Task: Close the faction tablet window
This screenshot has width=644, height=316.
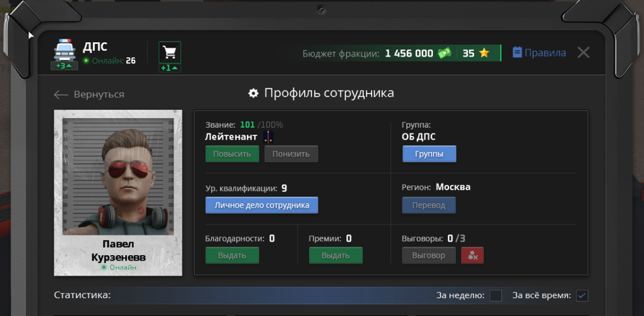Action: point(583,52)
